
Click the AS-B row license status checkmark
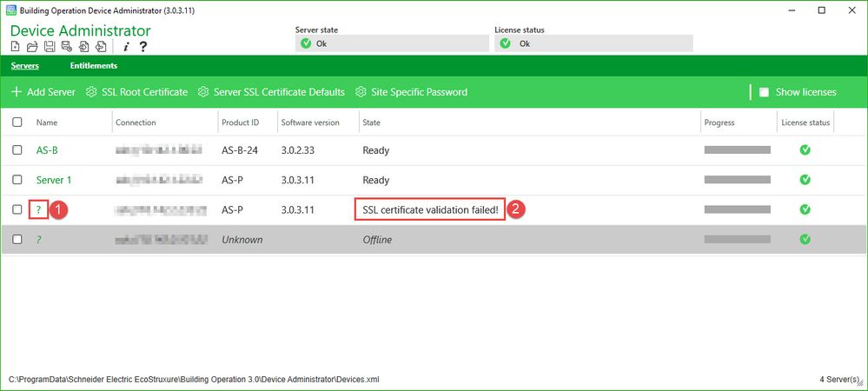[x=805, y=149]
